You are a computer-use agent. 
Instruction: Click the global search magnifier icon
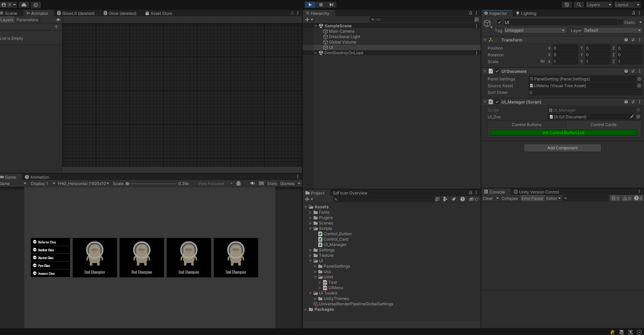click(579, 5)
